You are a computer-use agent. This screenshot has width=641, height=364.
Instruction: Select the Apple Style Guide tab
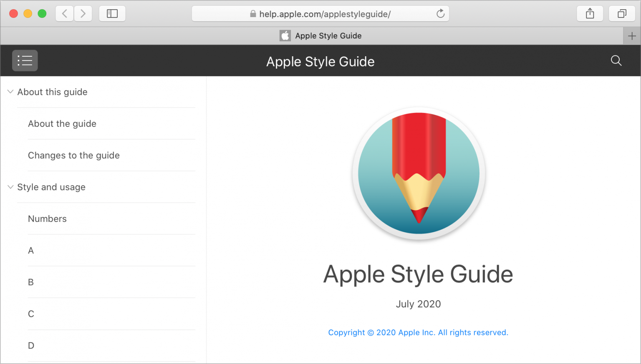point(312,36)
